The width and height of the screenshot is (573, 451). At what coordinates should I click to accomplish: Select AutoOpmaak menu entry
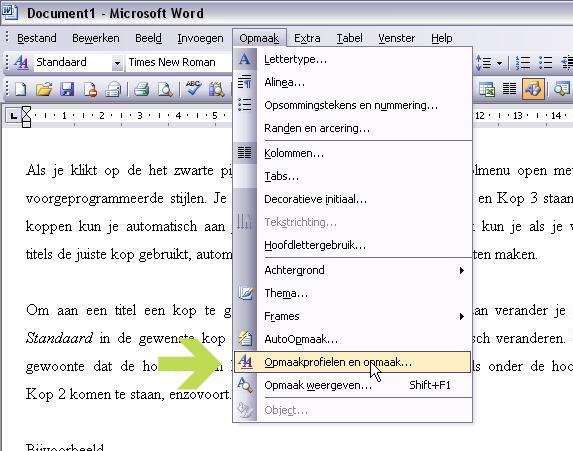click(353, 339)
